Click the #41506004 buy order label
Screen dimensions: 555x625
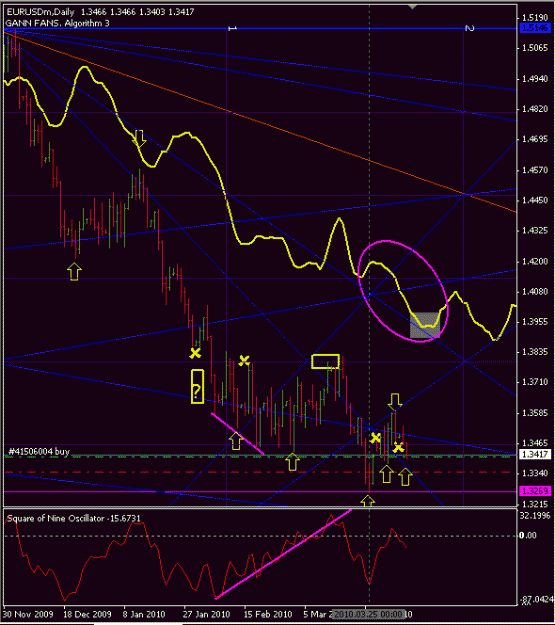point(39,451)
